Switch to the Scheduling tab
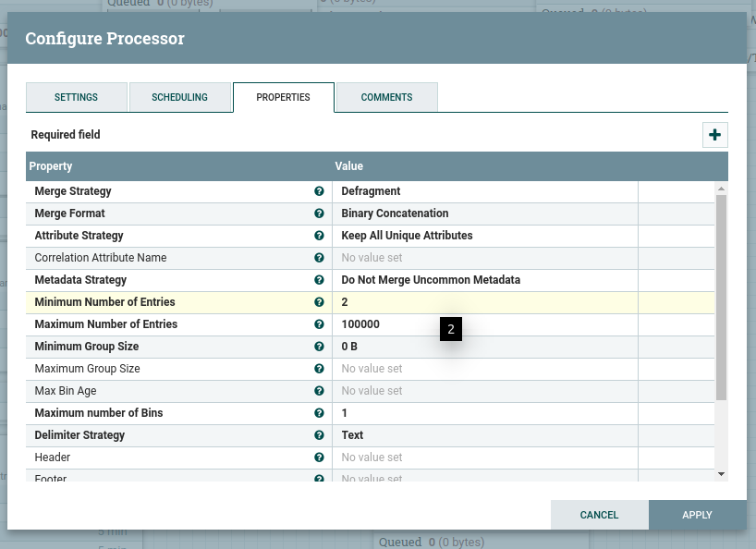This screenshot has width=756, height=549. click(x=180, y=97)
